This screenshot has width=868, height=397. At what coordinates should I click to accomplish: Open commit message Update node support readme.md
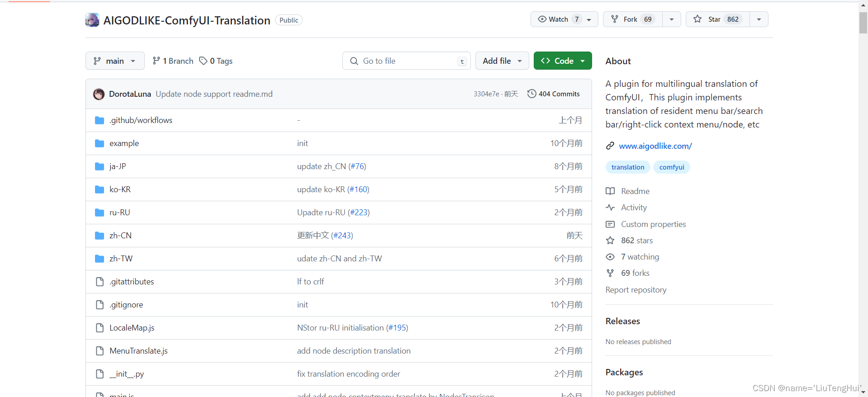[x=214, y=94]
